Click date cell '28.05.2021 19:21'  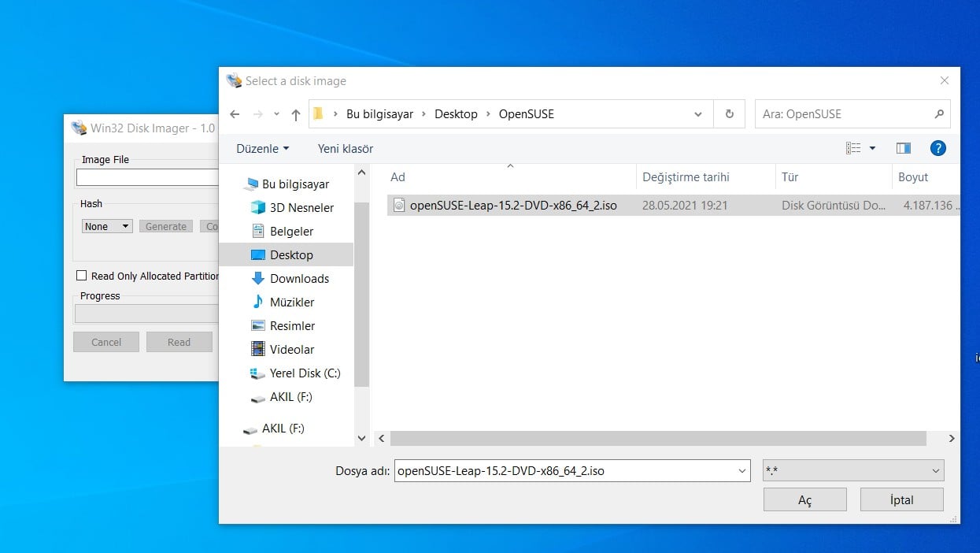click(x=685, y=206)
